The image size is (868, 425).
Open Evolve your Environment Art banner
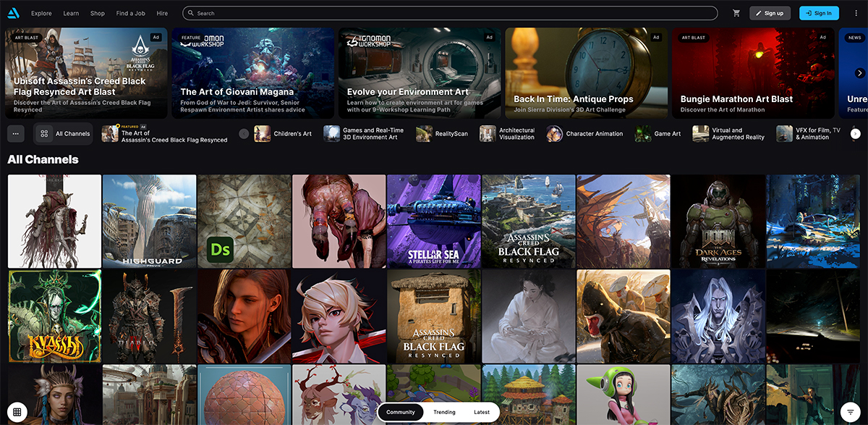(x=420, y=72)
